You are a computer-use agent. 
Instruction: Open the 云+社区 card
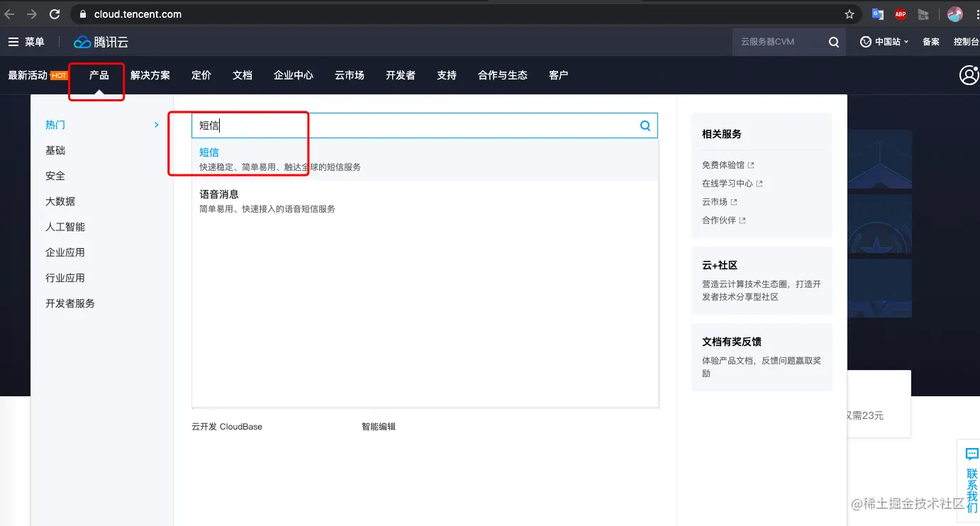tap(762, 281)
